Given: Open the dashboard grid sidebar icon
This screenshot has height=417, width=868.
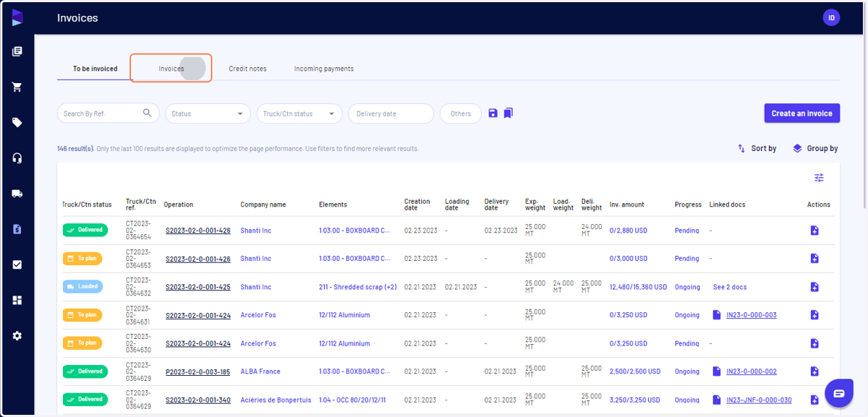Looking at the screenshot, I should 17,300.
